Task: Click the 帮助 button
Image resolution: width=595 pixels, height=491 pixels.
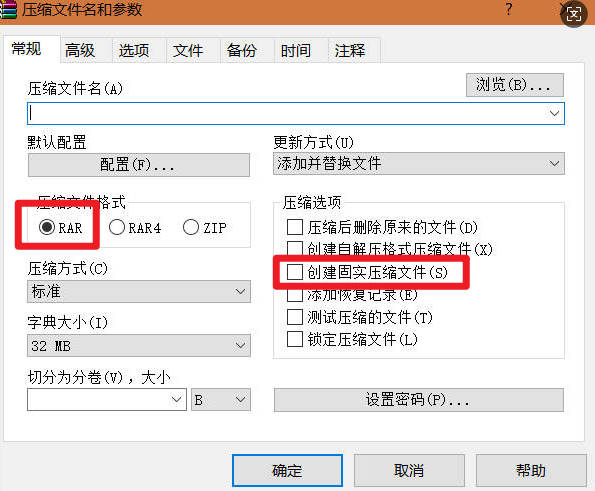Action: click(531, 471)
